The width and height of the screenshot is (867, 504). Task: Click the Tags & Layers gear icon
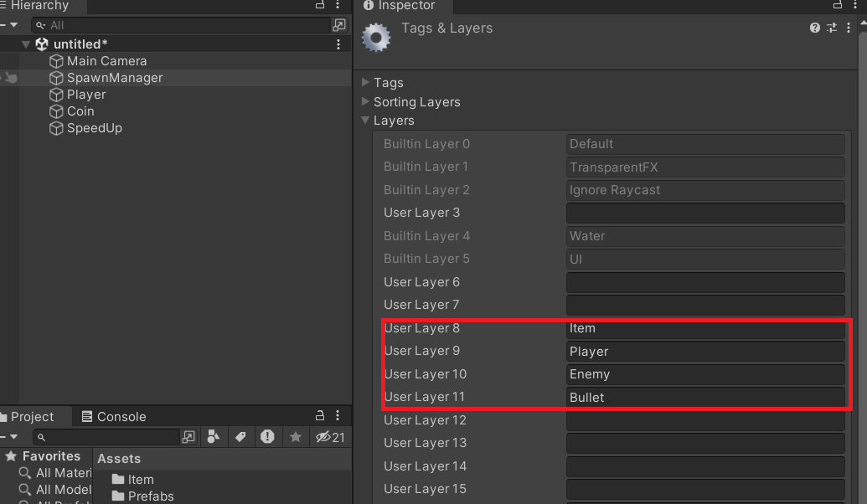click(x=376, y=38)
